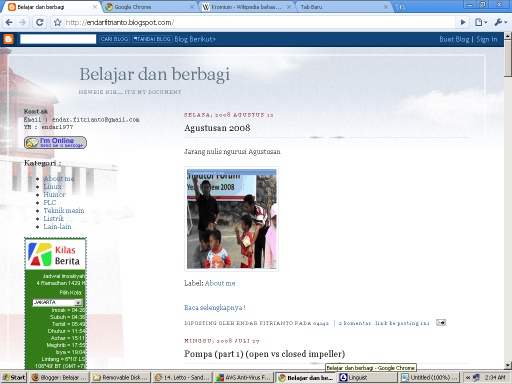Open the Belajar dan berbagi blog title
512x384 pixels.
coord(155,74)
